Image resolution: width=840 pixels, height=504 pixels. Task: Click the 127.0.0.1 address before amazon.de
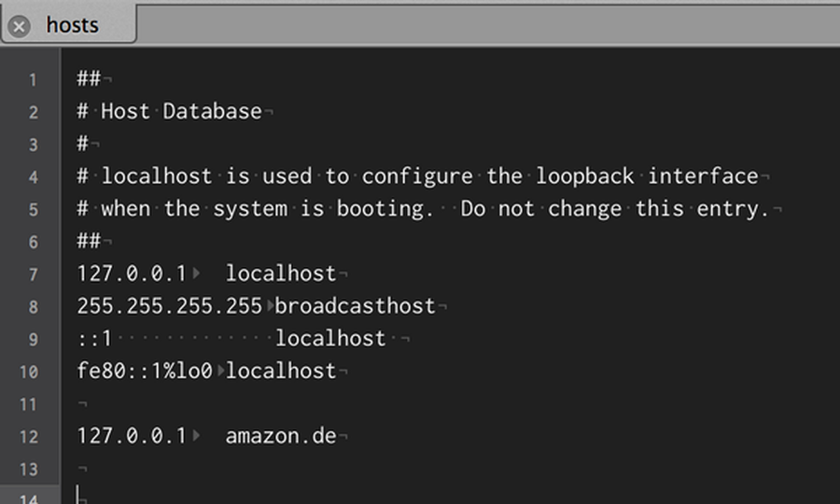132,436
